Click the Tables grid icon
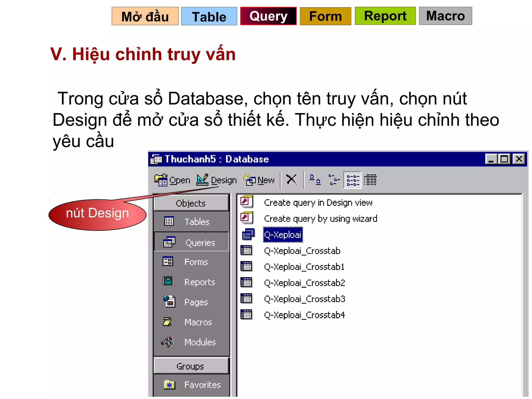The image size is (532, 399). click(169, 221)
